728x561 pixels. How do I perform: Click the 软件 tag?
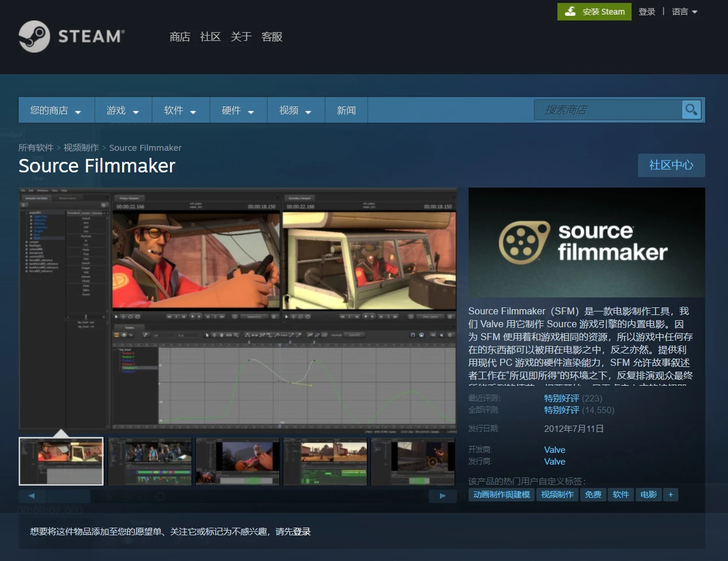coord(620,494)
